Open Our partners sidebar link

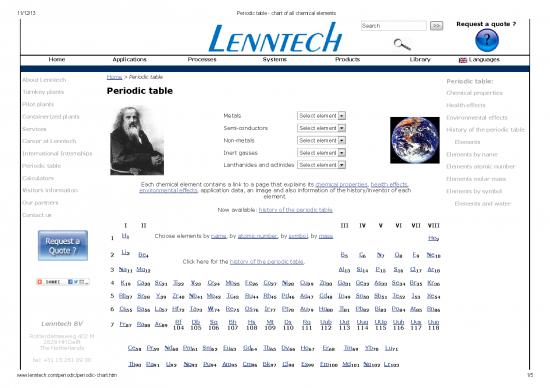(x=40, y=202)
